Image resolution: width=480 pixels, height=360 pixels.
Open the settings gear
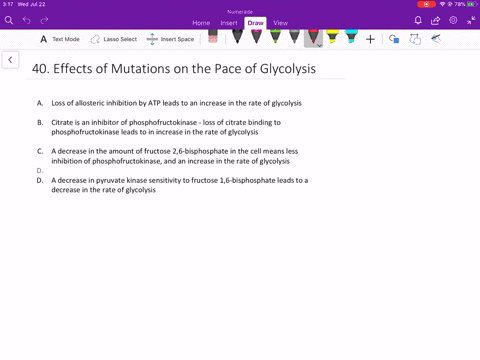click(x=453, y=20)
